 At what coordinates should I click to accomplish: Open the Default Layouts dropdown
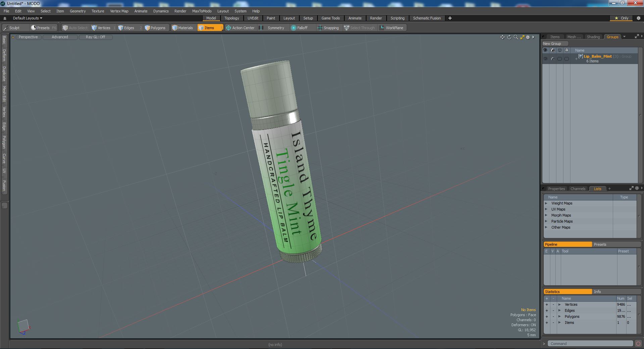point(28,18)
